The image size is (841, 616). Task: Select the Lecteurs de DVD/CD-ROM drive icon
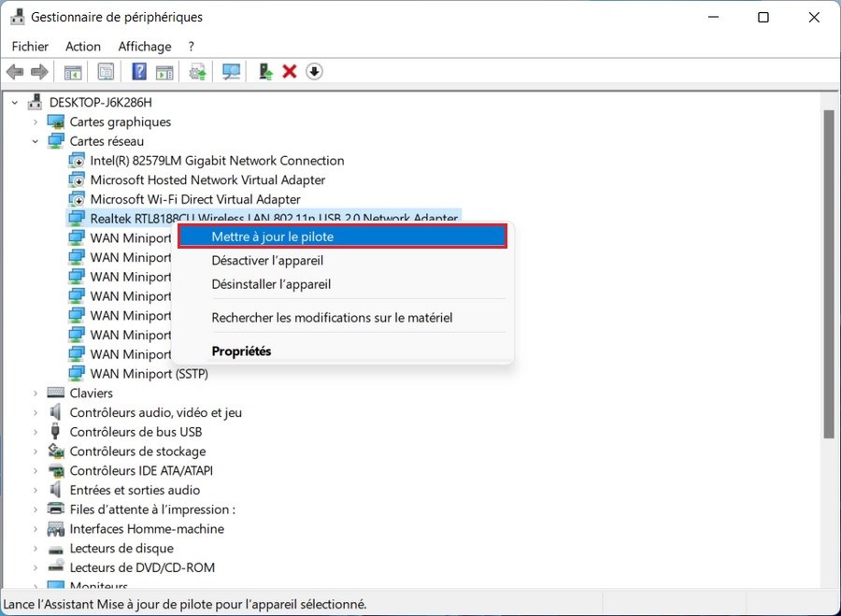tap(56, 567)
